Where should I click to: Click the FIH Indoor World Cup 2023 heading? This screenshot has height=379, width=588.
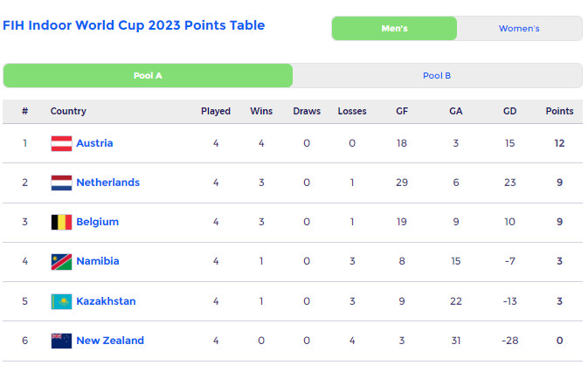point(134,25)
